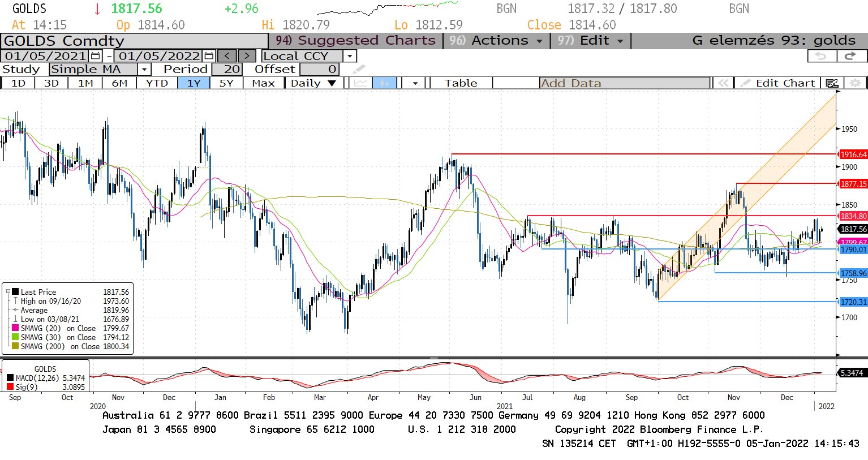This screenshot has width=868, height=460.
Task: Click the High marker icon in legend
Action: pos(16,302)
